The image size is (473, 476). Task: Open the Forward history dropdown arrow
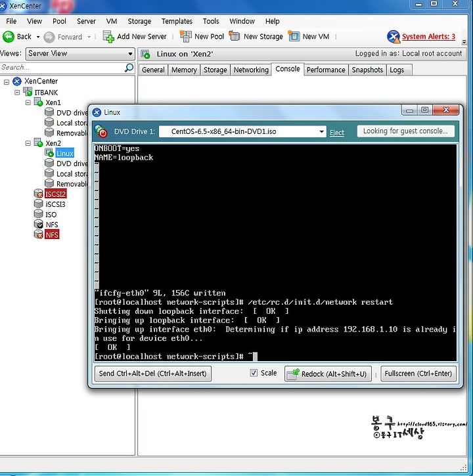(89, 37)
